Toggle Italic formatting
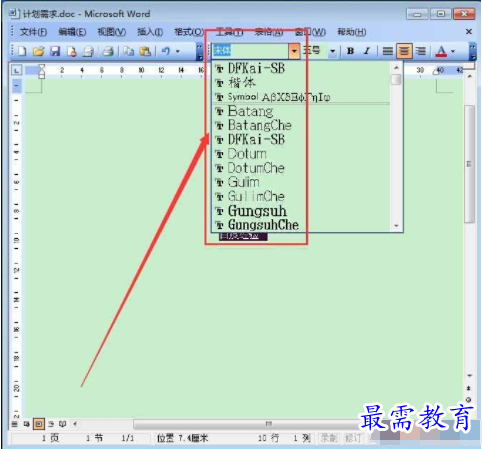Viewport: 482px width, 449px height. [x=367, y=51]
